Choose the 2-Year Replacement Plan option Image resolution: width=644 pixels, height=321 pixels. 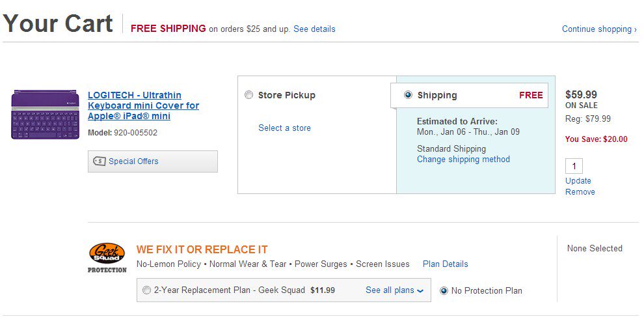tap(146, 290)
